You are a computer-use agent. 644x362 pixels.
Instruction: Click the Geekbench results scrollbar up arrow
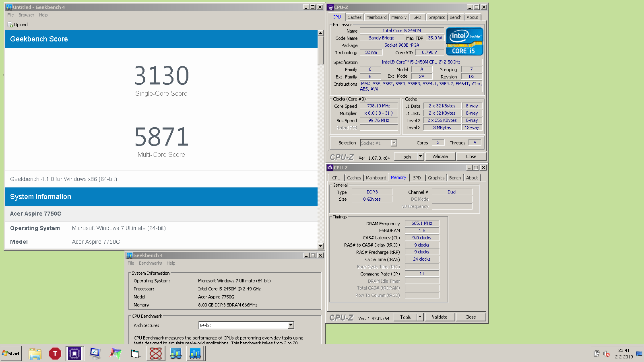click(321, 33)
